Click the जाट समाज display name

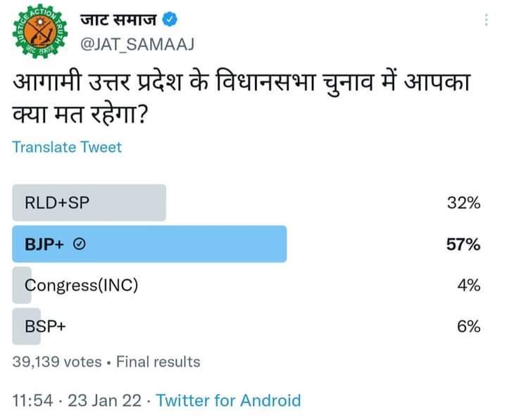[118, 20]
